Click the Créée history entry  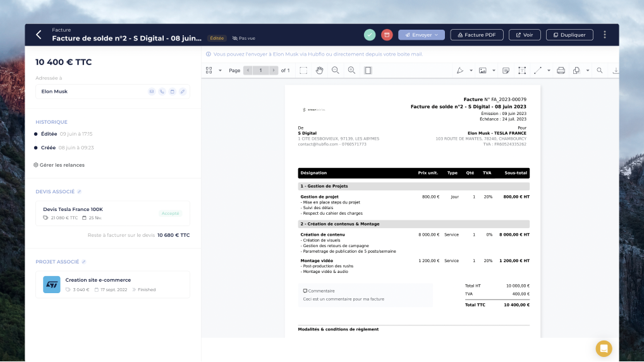coord(64,148)
